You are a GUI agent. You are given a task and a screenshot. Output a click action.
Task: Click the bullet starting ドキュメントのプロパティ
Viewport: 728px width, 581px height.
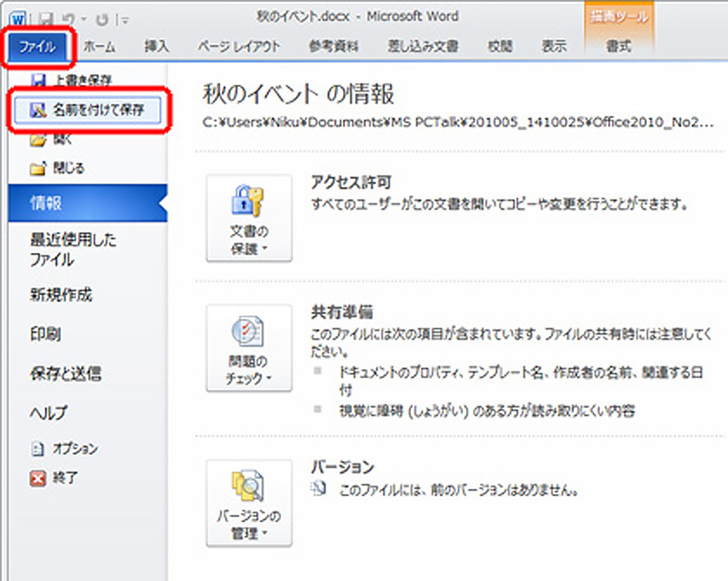521,381
